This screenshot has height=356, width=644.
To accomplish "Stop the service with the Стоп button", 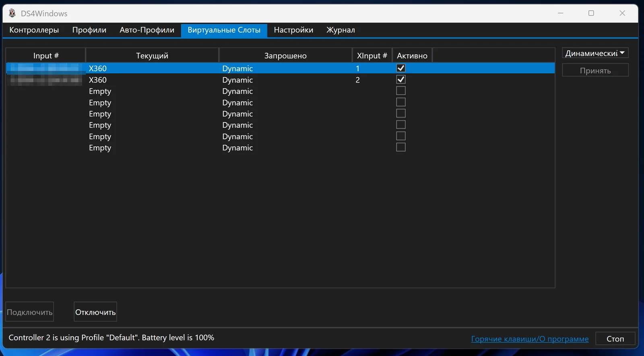I will (x=615, y=339).
